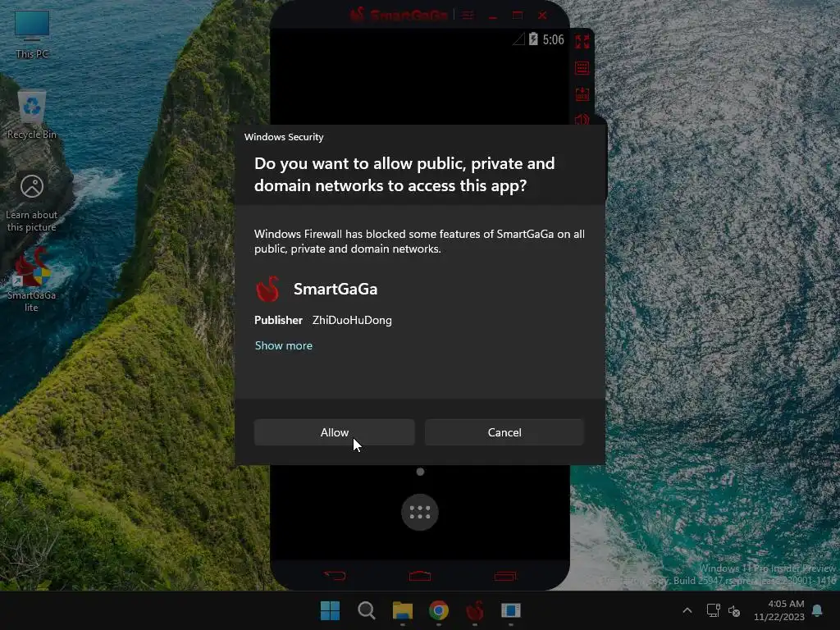Click Cancel in the Windows Security dialog
This screenshot has width=840, height=630.
click(x=504, y=432)
